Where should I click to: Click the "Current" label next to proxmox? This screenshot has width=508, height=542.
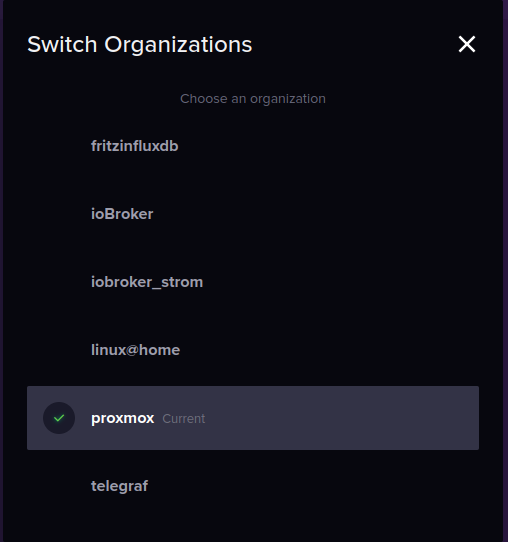pos(184,419)
